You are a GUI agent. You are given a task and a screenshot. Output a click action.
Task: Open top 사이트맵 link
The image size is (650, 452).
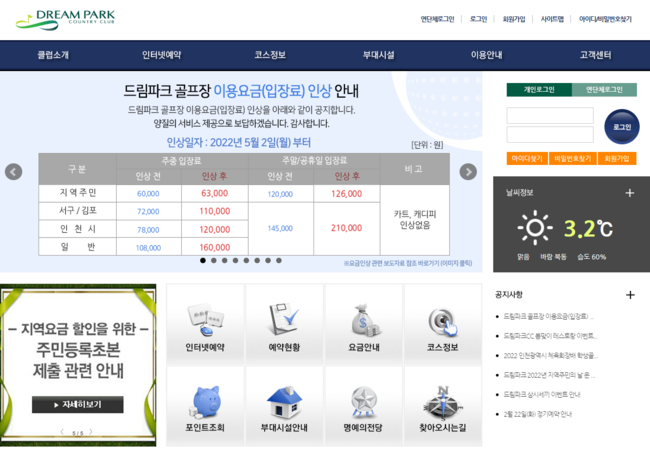point(552,19)
